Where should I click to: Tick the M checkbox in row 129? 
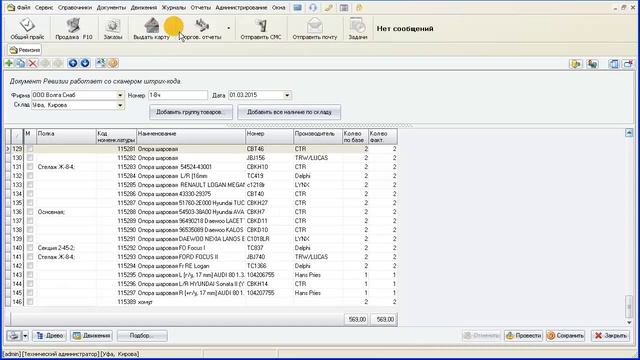coord(30,149)
